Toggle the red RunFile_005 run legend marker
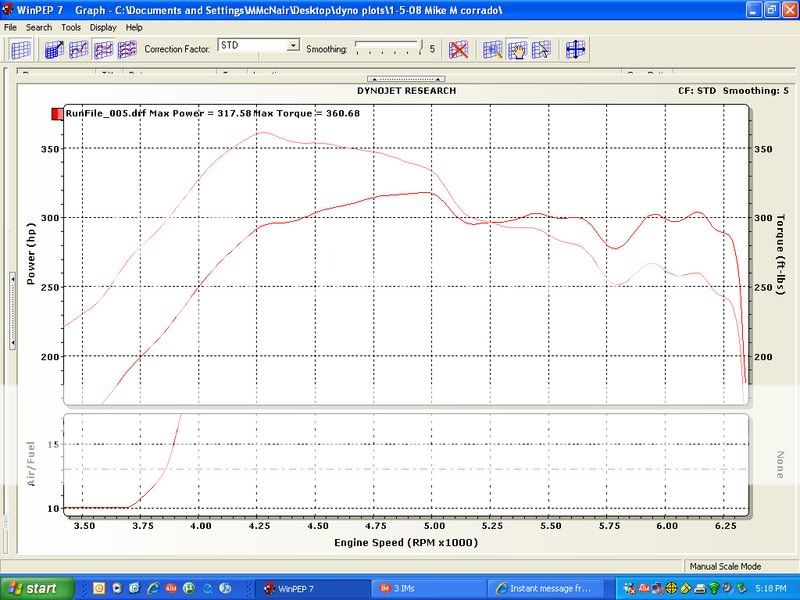 pyautogui.click(x=57, y=114)
